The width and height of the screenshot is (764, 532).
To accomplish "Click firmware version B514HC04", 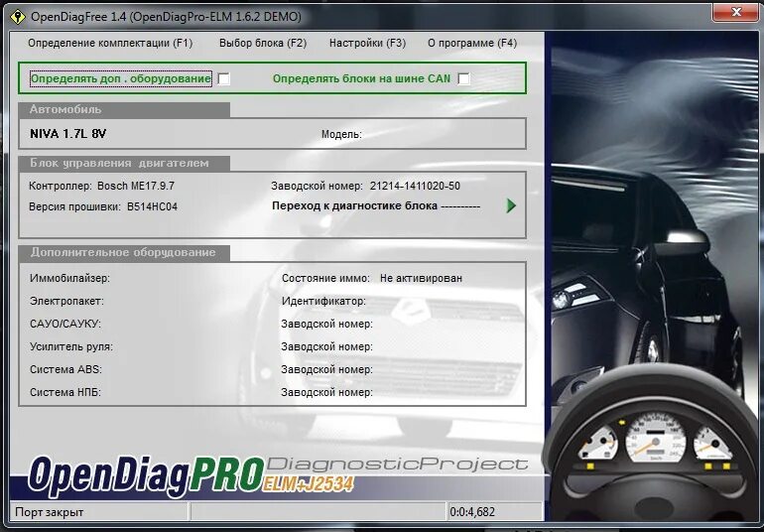I will coord(152,206).
